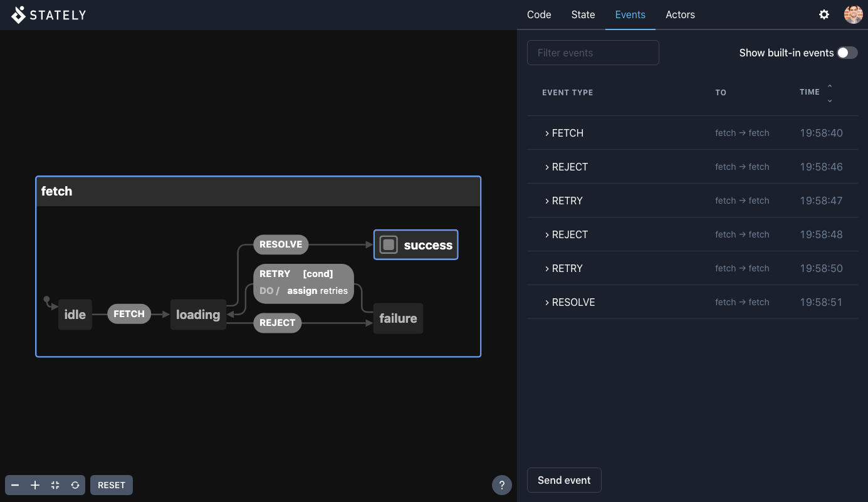This screenshot has height=502, width=868.
Task: Click the TO column header
Action: pyautogui.click(x=721, y=93)
